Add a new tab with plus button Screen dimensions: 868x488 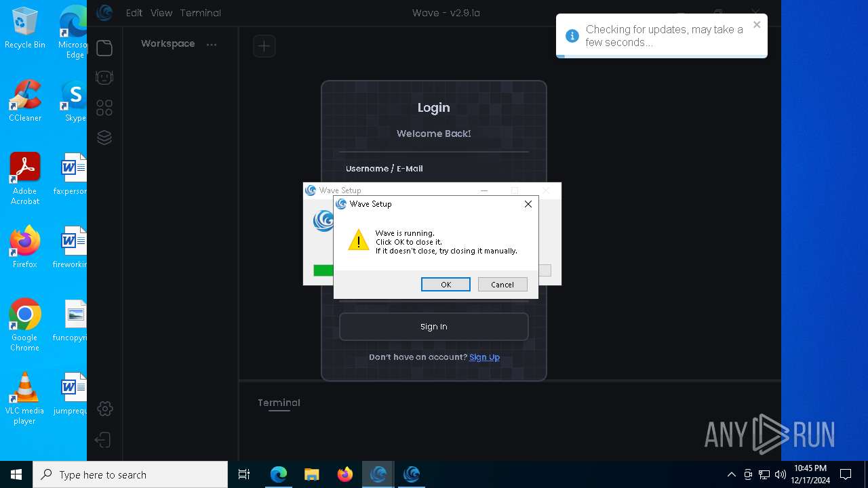tap(264, 46)
